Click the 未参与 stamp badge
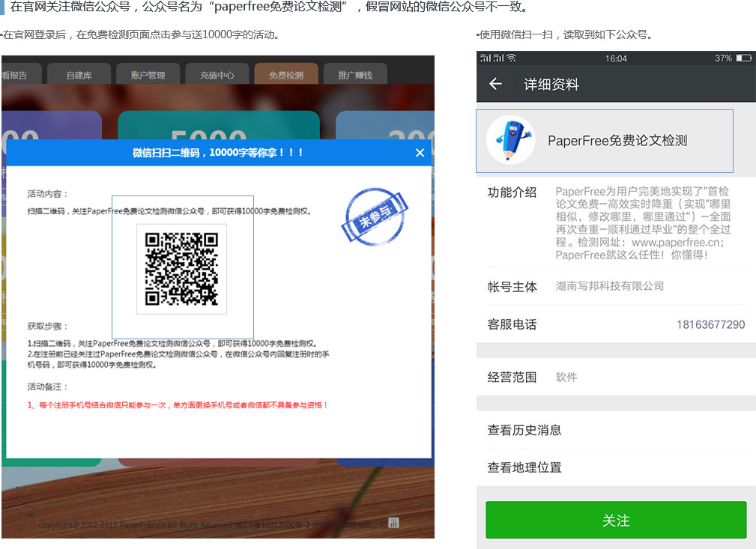The image size is (756, 549). coord(375,216)
